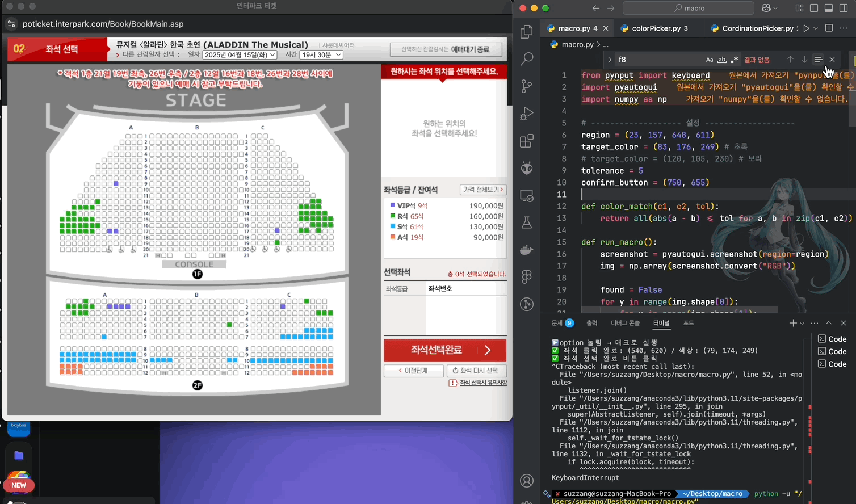856x504 pixels.
Task: Click the VIP석 purple legend swatch
Action: point(393,205)
